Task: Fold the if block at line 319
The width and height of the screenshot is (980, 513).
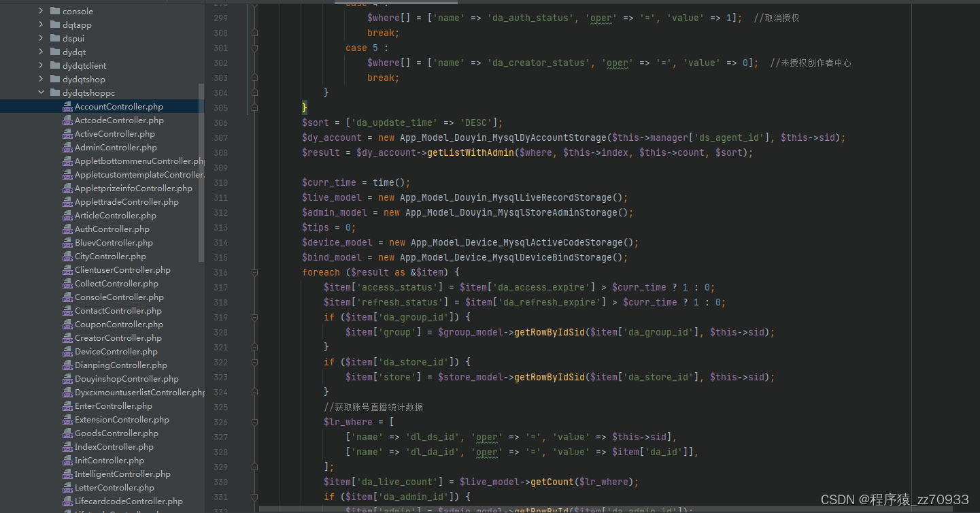Action: coord(254,317)
